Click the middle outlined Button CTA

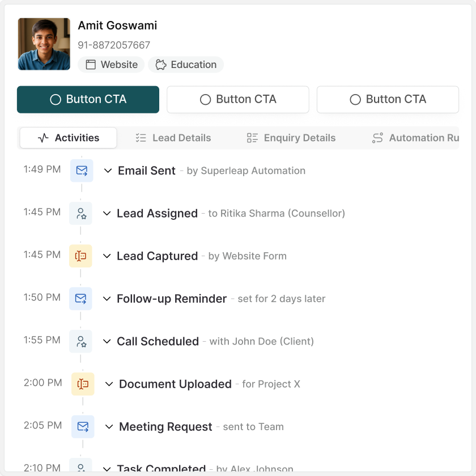pyautogui.click(x=238, y=100)
